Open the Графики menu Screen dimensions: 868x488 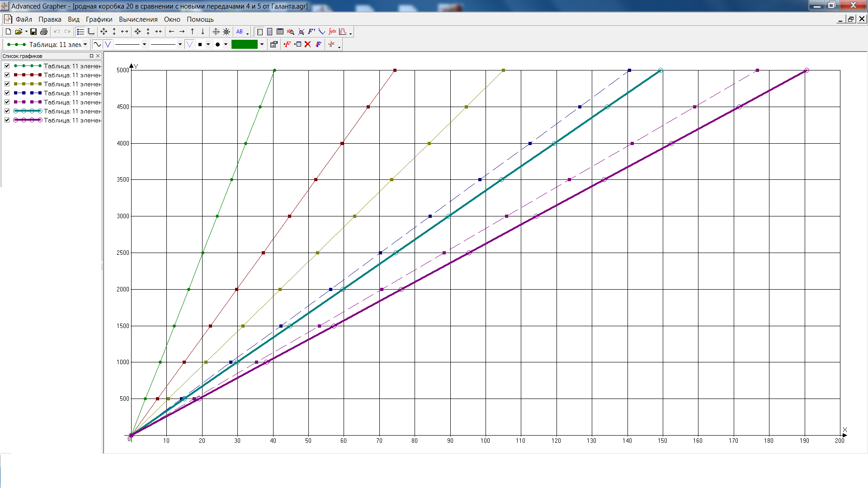pyautogui.click(x=99, y=19)
